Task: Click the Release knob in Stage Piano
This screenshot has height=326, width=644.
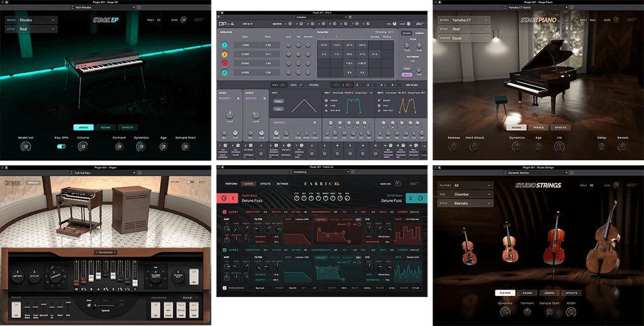Action: 453,146
